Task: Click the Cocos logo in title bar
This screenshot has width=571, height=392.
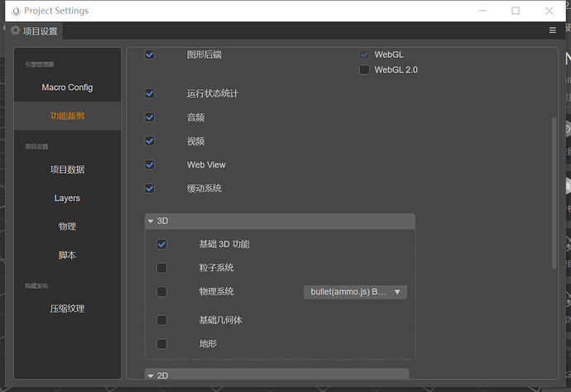Action: [x=16, y=11]
